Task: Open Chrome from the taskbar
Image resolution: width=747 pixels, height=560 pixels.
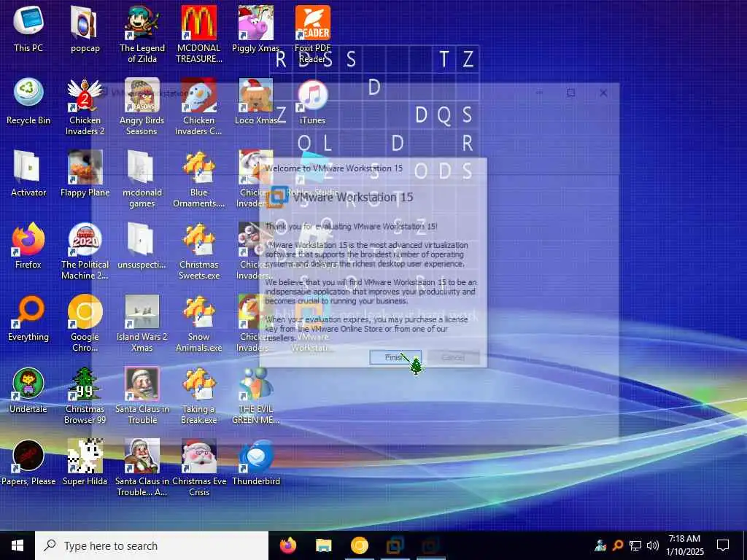Action: click(x=360, y=545)
